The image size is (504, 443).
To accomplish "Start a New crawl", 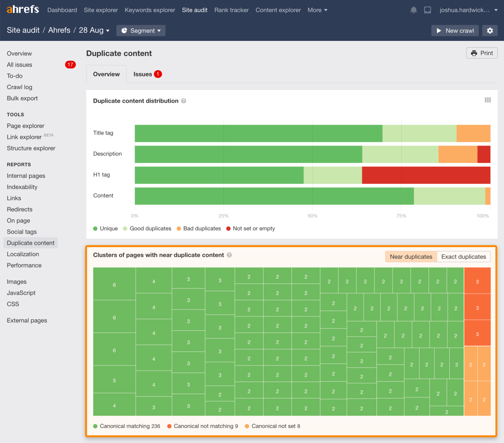I will point(455,31).
